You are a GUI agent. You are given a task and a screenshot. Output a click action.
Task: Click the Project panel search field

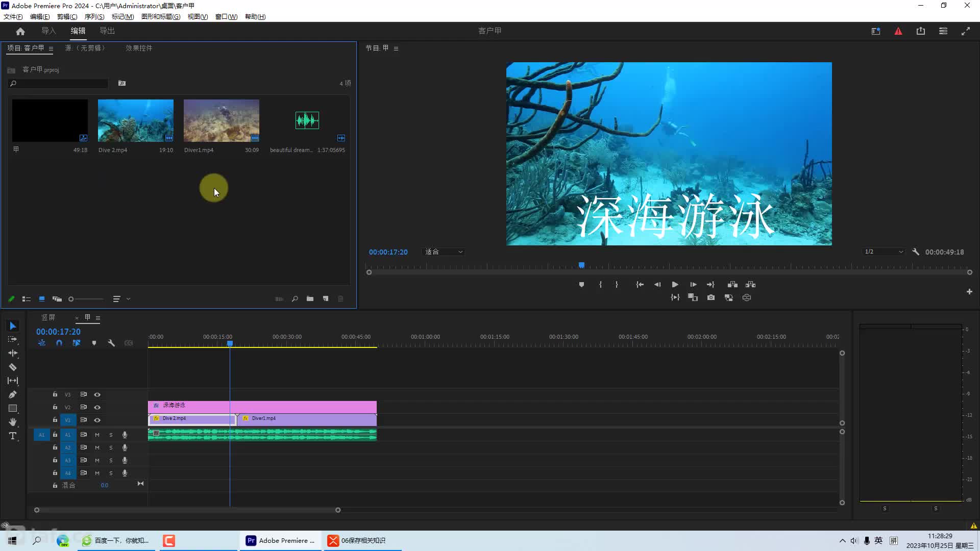(58, 83)
